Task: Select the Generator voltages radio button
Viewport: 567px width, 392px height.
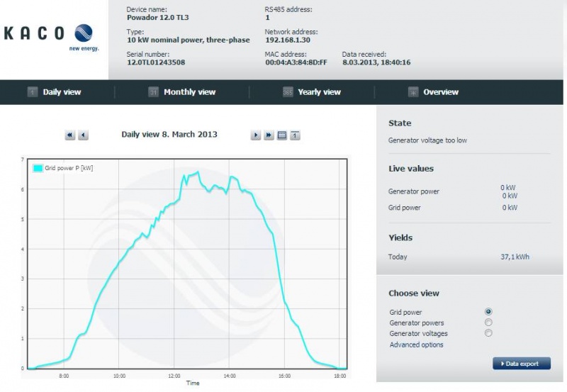Action: click(x=488, y=333)
